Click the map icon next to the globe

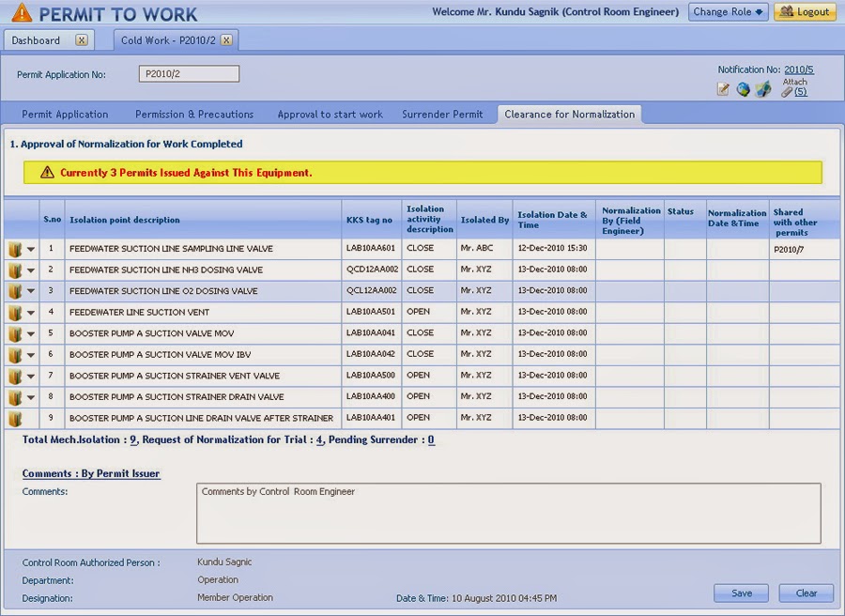pyautogui.click(x=763, y=88)
